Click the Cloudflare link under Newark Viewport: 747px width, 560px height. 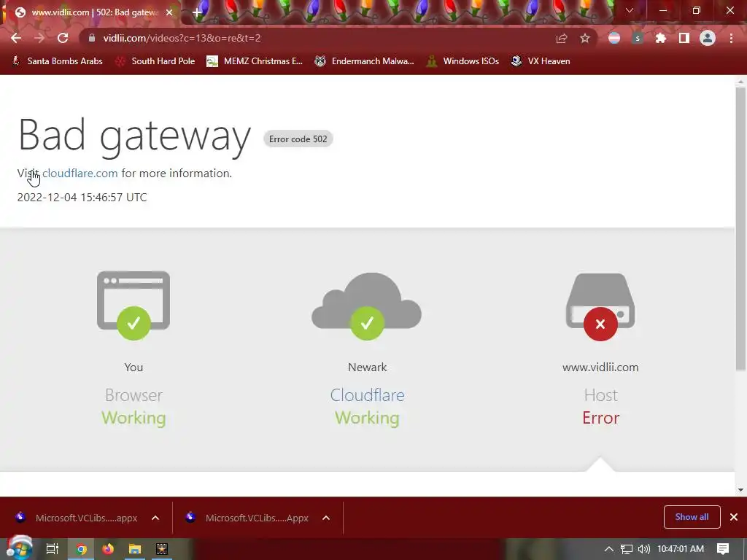(368, 395)
